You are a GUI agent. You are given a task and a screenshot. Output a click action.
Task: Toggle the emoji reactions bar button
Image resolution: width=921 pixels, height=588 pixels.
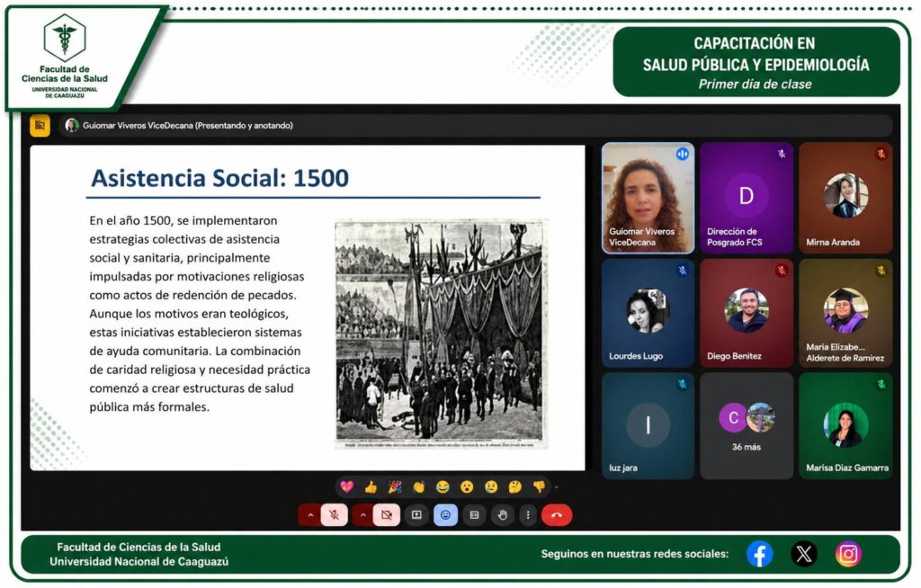pos(445,515)
